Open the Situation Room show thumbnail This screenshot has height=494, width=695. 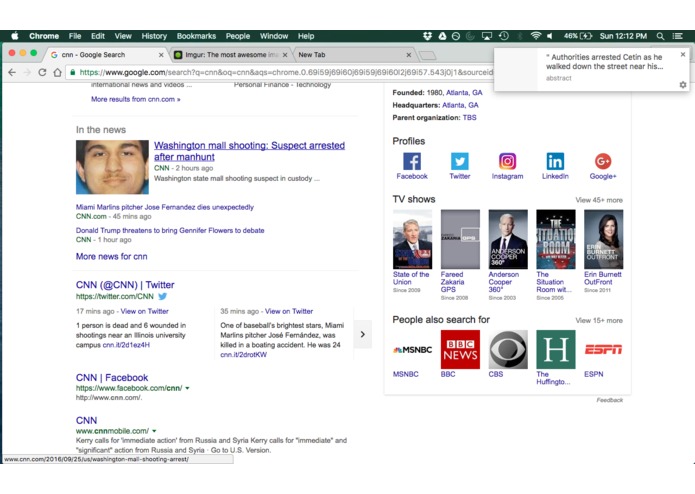coord(556,239)
